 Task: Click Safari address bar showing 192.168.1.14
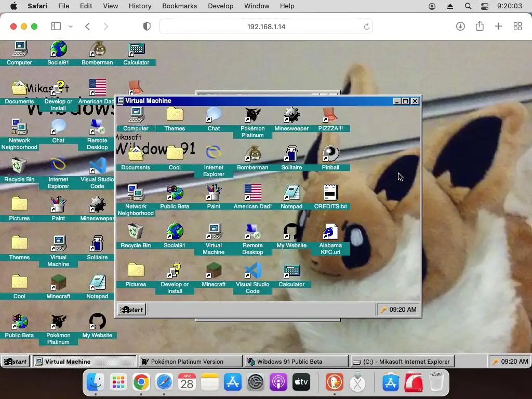pyautogui.click(x=266, y=26)
